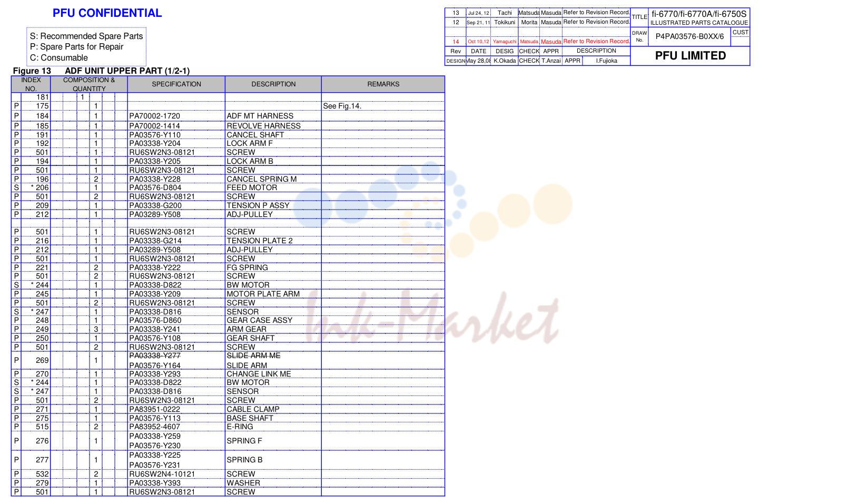Screen dimensions: 868x504
Task: Select 'GEAR SHAFT' description
Action: point(251,338)
